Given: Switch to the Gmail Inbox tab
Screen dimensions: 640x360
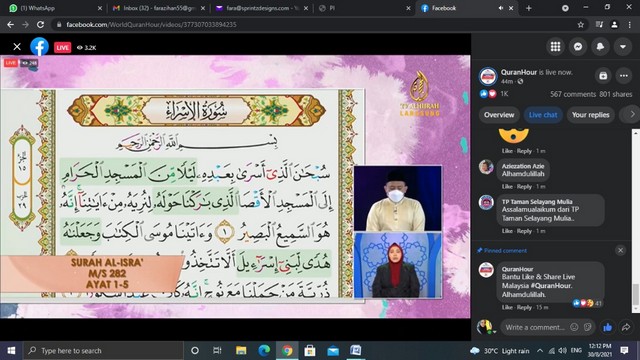Looking at the screenshot, I should tap(157, 8).
